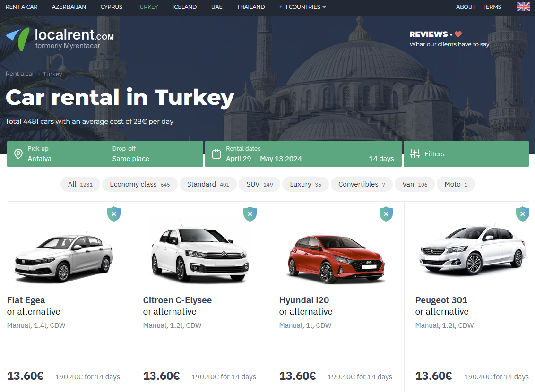Click the UK flag language icon
The width and height of the screenshot is (535, 392).
523,7
